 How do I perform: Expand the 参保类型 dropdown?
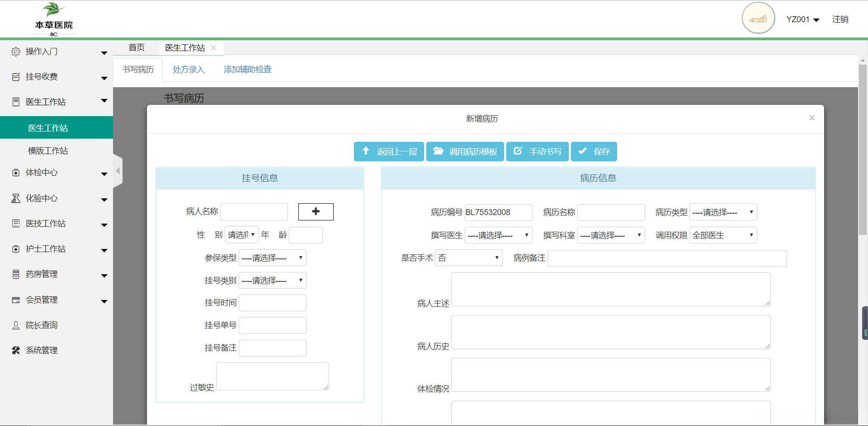coord(272,257)
